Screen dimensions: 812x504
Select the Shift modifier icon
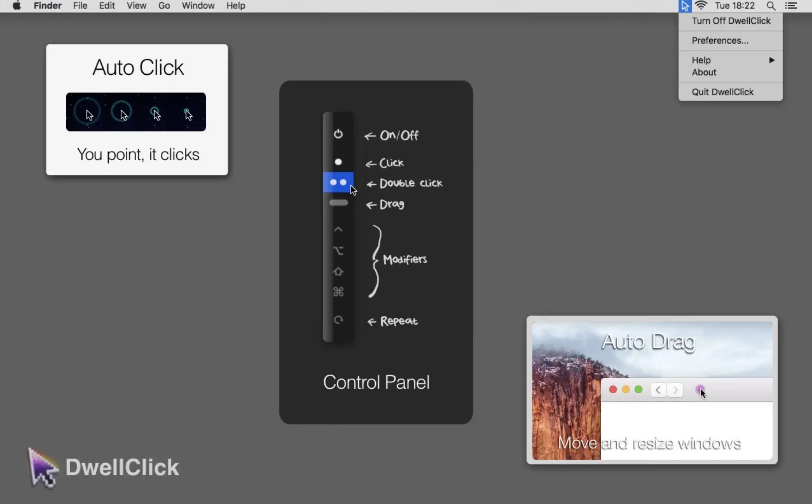click(339, 271)
